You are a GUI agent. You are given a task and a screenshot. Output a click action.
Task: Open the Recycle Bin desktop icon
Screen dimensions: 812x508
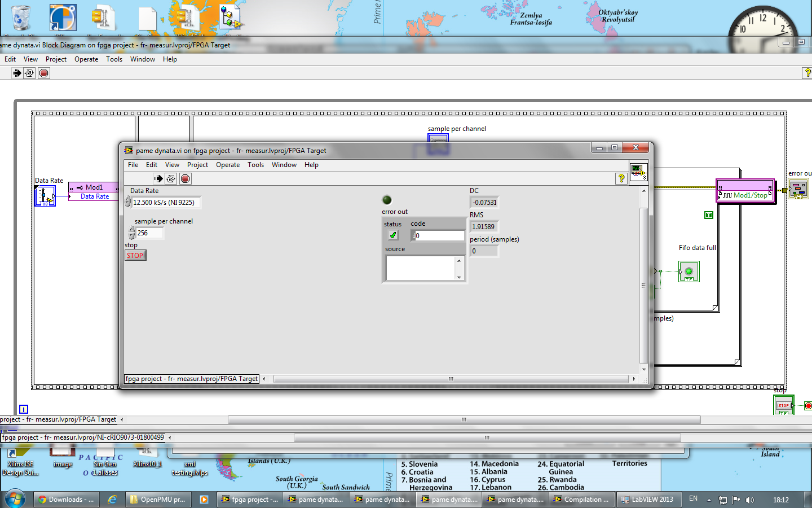(21, 19)
